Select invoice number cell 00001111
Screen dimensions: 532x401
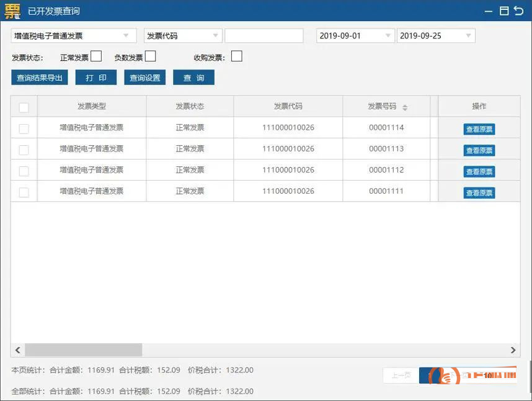386,191
